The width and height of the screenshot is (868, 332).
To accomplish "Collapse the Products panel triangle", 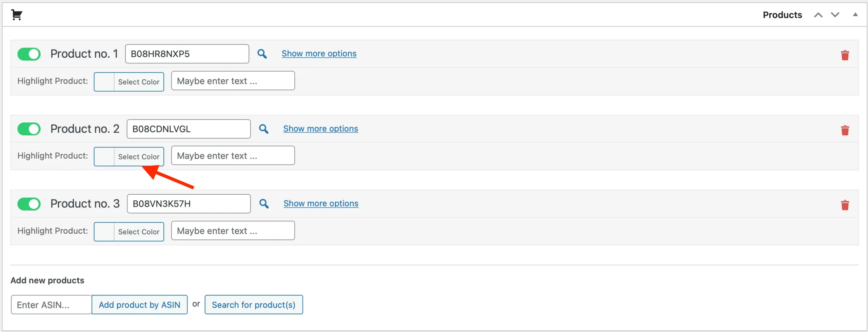I will (855, 15).
